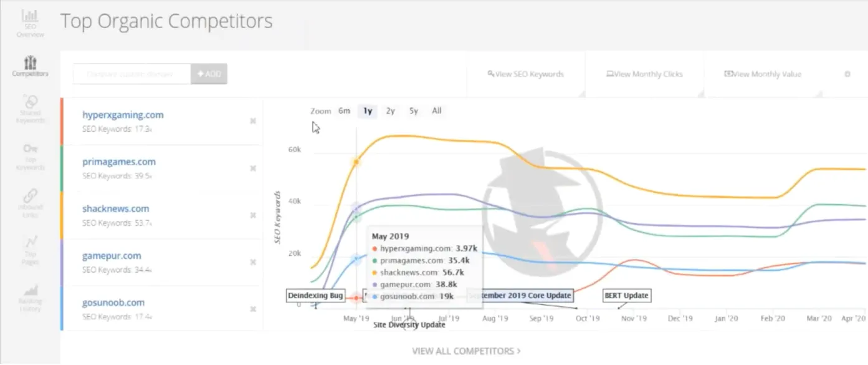The width and height of the screenshot is (868, 365).
Task: Open Top Pages sidebar icon
Action: [30, 248]
